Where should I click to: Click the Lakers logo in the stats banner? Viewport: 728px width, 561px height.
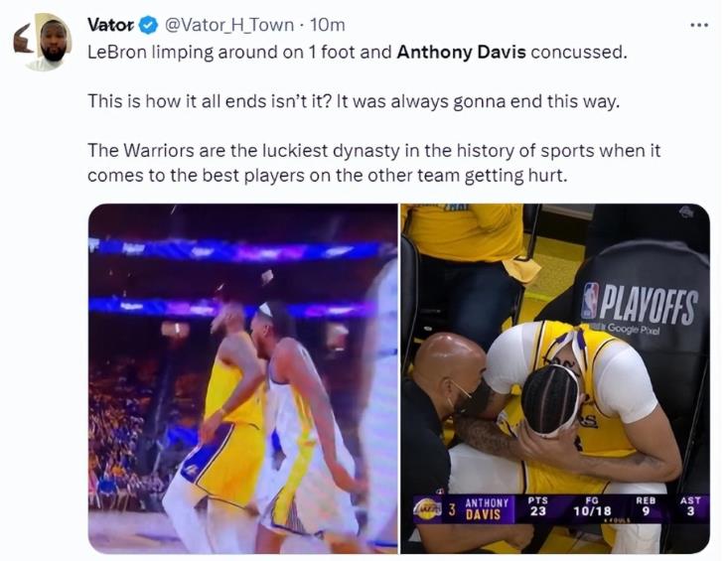(x=428, y=510)
